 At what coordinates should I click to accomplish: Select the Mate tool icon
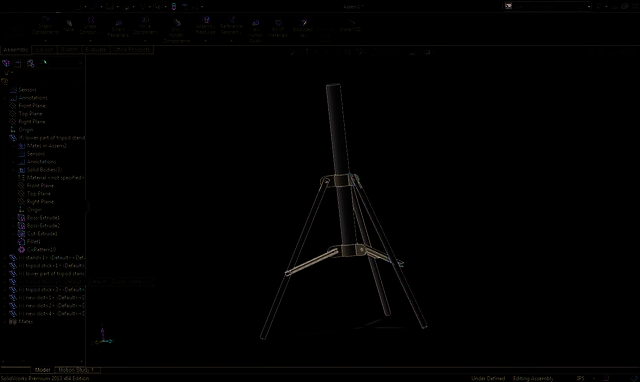click(x=69, y=26)
